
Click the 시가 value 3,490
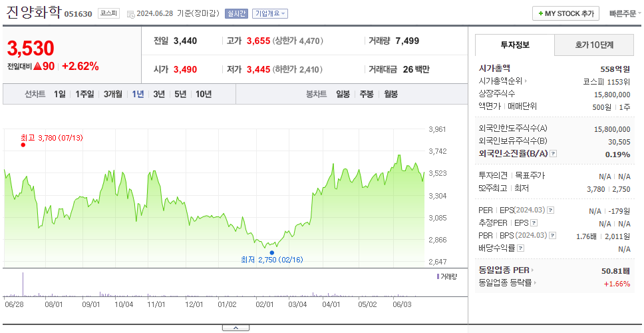185,69
